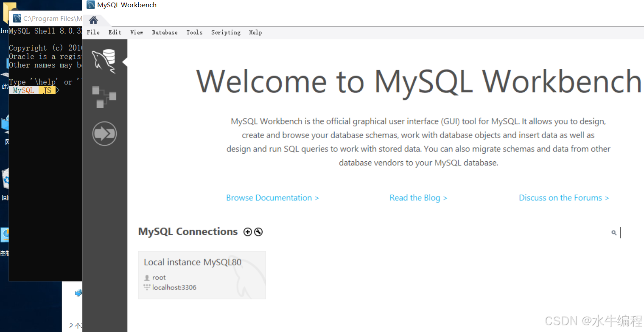This screenshot has width=644, height=332.
Task: Select the MySQL connections dolphin sidebar icon
Action: point(104,62)
